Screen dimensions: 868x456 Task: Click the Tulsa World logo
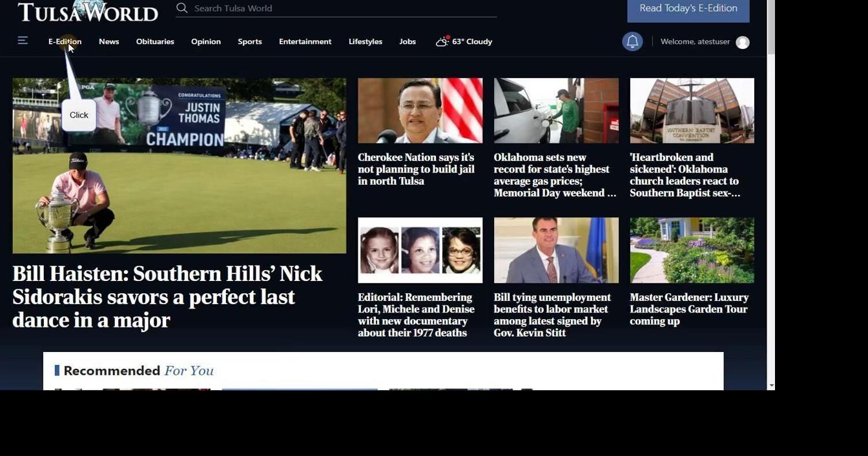tap(88, 11)
